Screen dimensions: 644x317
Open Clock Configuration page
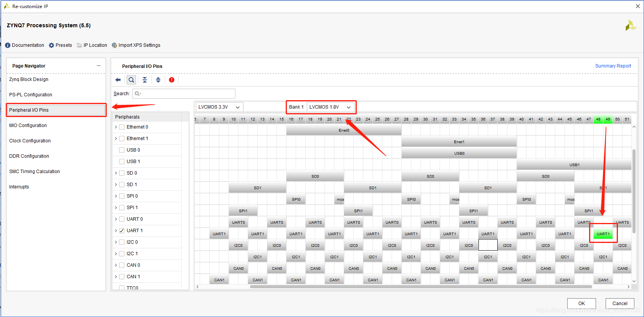click(30, 141)
